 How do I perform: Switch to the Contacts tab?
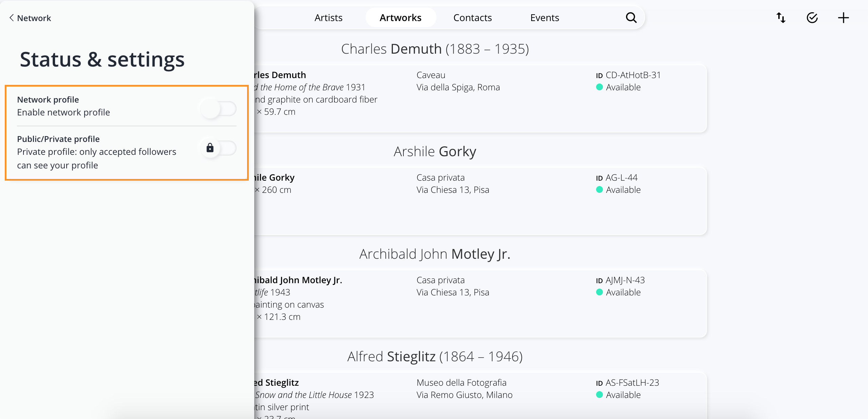472,18
